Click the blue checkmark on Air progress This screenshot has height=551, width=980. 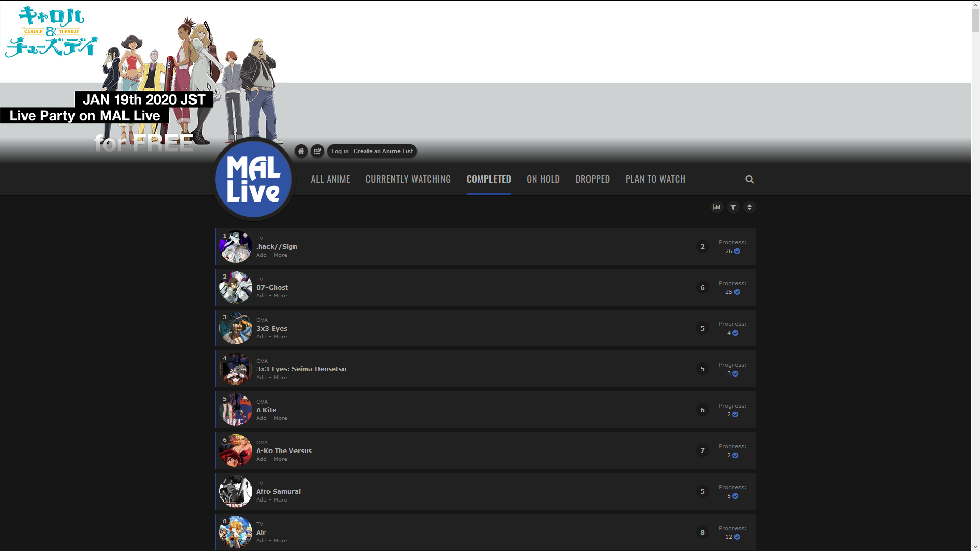[737, 537]
